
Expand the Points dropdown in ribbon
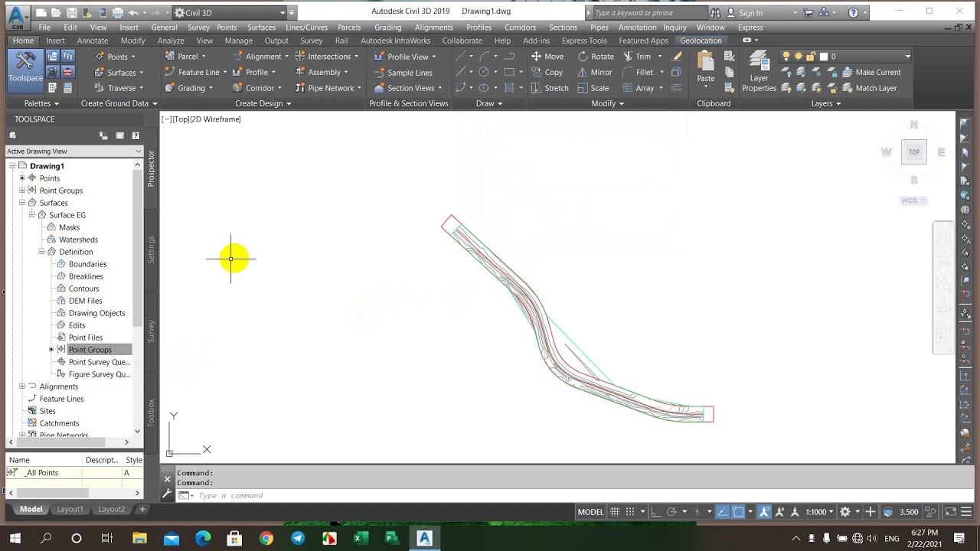pos(132,56)
